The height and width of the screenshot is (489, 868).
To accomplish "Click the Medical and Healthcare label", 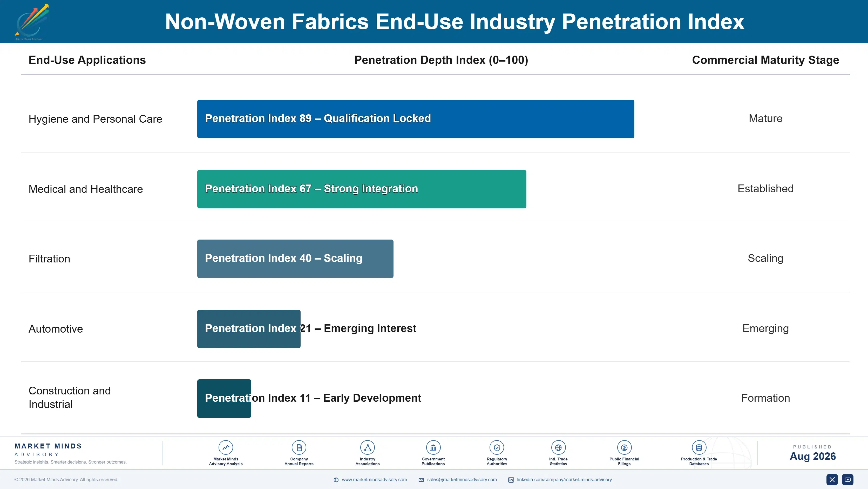I will coord(86,189).
